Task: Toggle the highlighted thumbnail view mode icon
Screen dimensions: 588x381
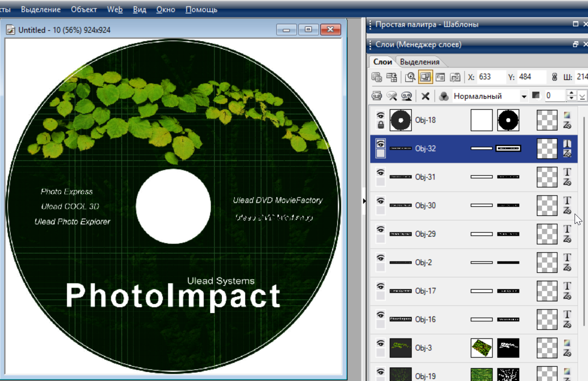Action: tap(426, 77)
